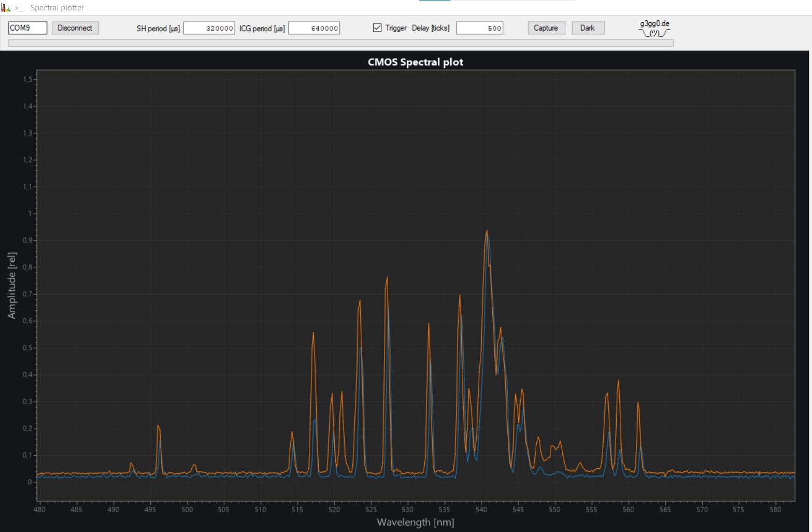Focus the COM9 port field
Viewport: 812px width, 532px height.
click(x=27, y=28)
